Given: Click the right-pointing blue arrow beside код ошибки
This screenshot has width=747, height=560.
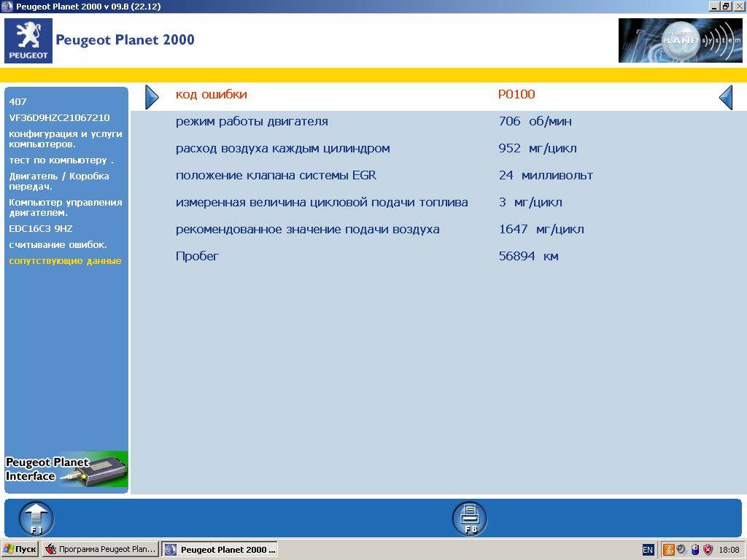Looking at the screenshot, I should 152,97.
